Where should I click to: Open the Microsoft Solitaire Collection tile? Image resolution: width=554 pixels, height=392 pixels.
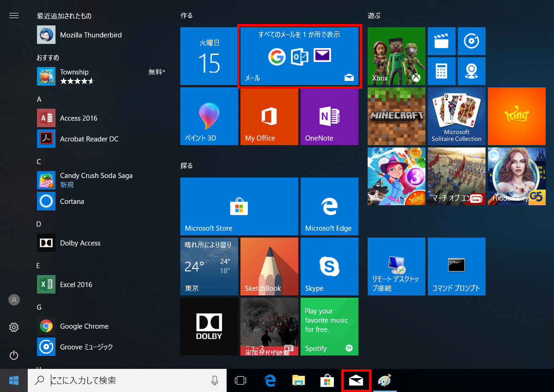click(x=456, y=116)
